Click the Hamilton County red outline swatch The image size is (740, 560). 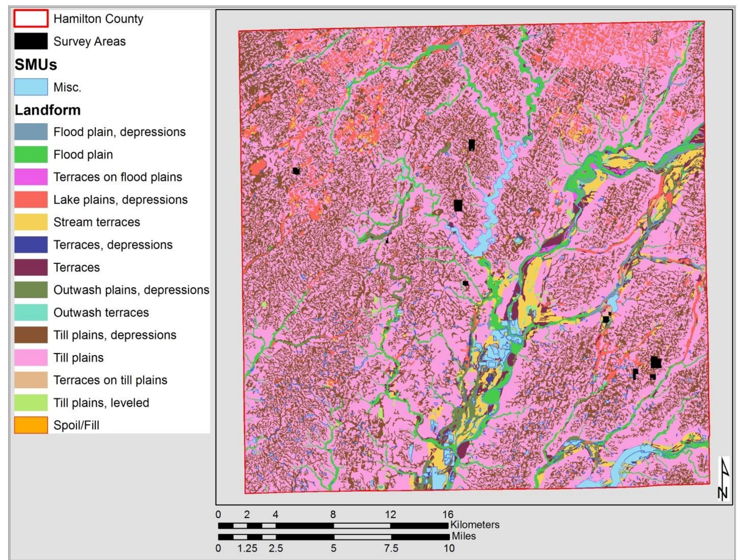31,19
